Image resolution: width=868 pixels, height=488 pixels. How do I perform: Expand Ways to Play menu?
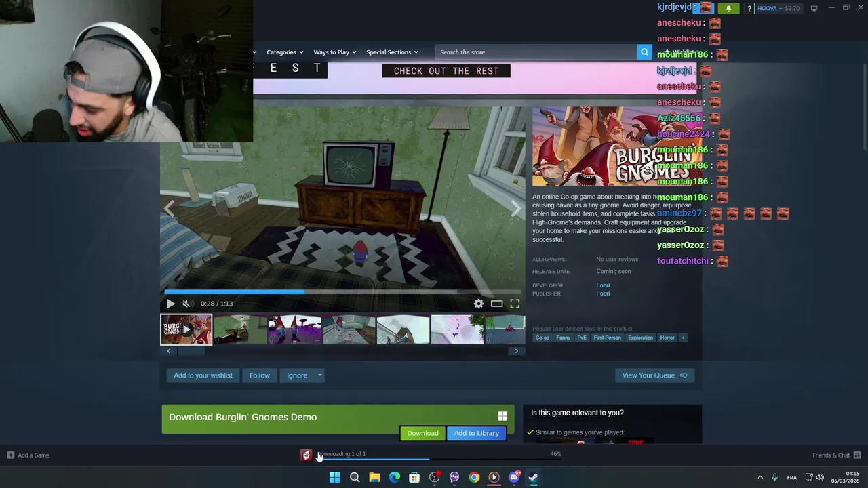[x=335, y=52]
